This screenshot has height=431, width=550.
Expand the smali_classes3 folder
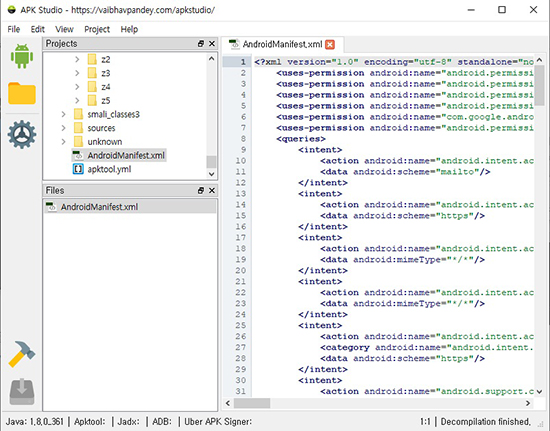tap(63, 114)
